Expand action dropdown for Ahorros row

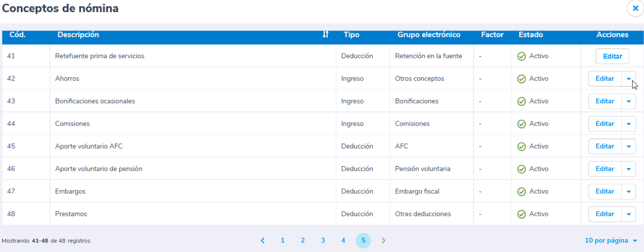628,79
